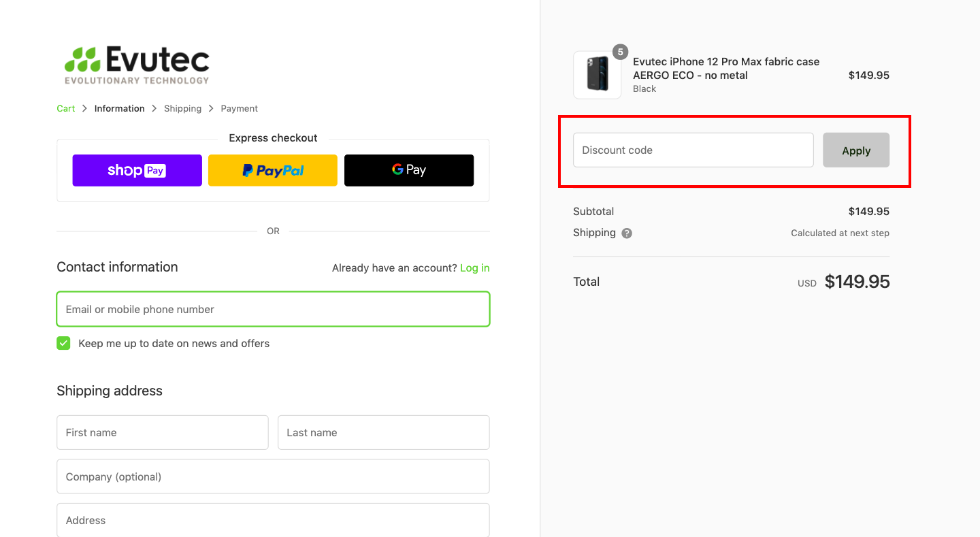The height and width of the screenshot is (537, 980).
Task: Click the quantity badge showing 5
Action: point(620,52)
